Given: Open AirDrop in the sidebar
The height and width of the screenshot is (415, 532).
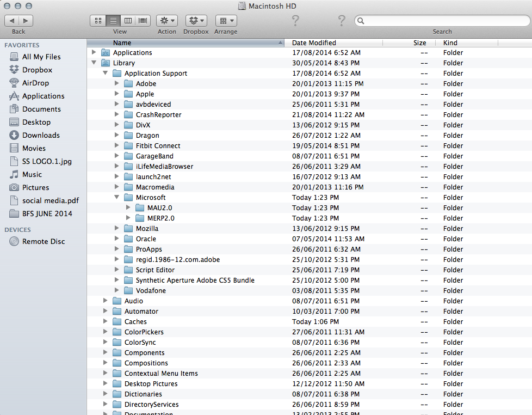Looking at the screenshot, I should point(35,83).
